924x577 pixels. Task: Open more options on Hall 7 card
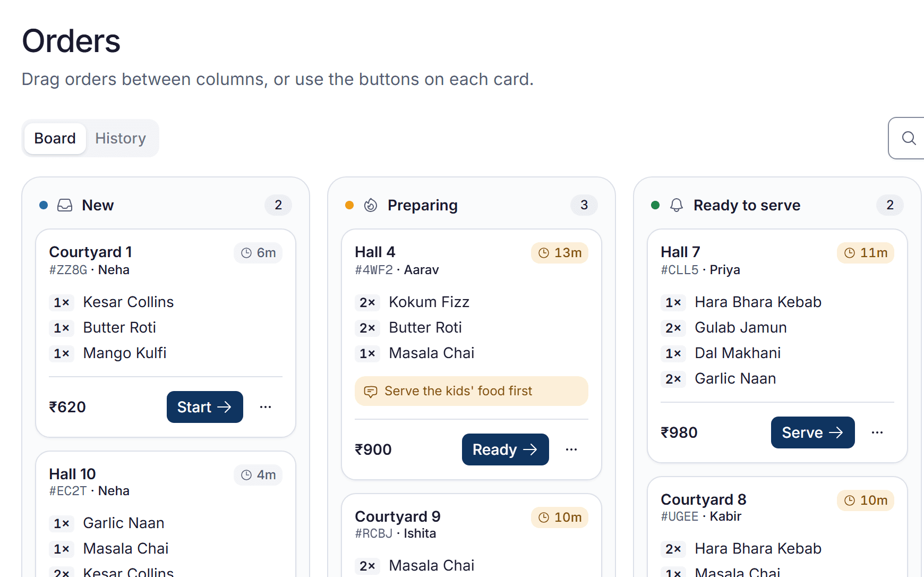(877, 432)
